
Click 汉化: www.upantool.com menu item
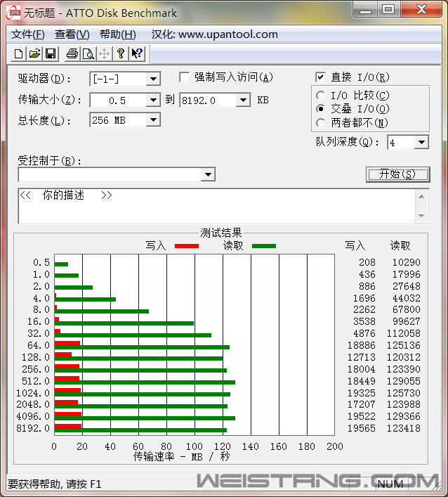pyautogui.click(x=215, y=34)
